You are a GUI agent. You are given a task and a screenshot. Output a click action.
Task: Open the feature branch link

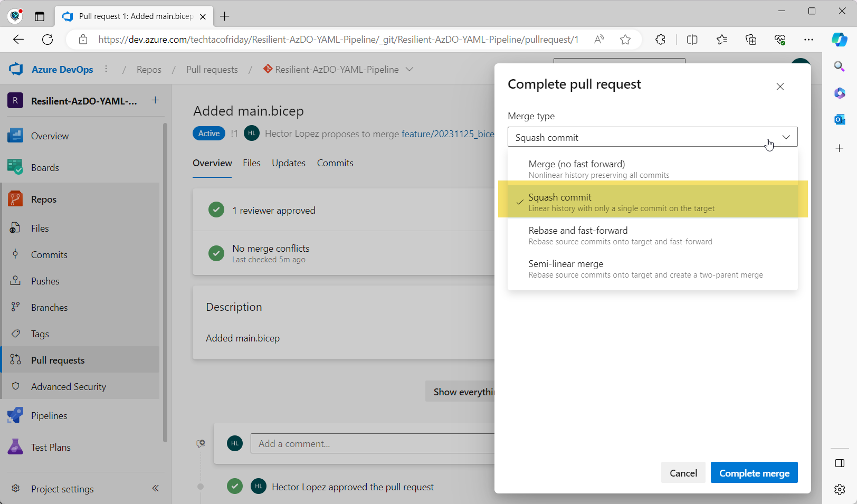[448, 134]
